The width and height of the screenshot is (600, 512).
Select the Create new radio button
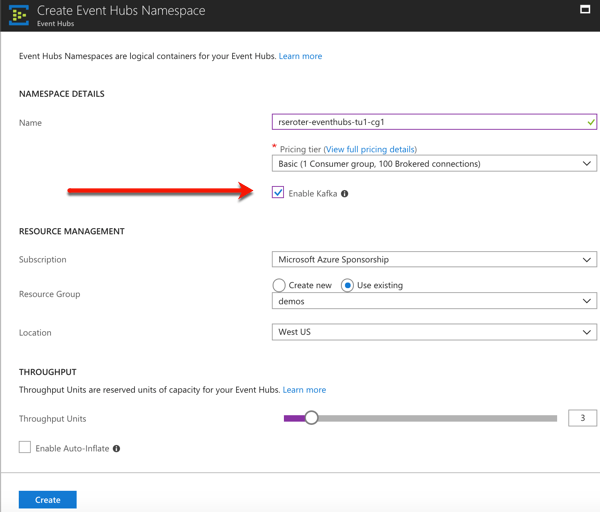[x=279, y=285]
